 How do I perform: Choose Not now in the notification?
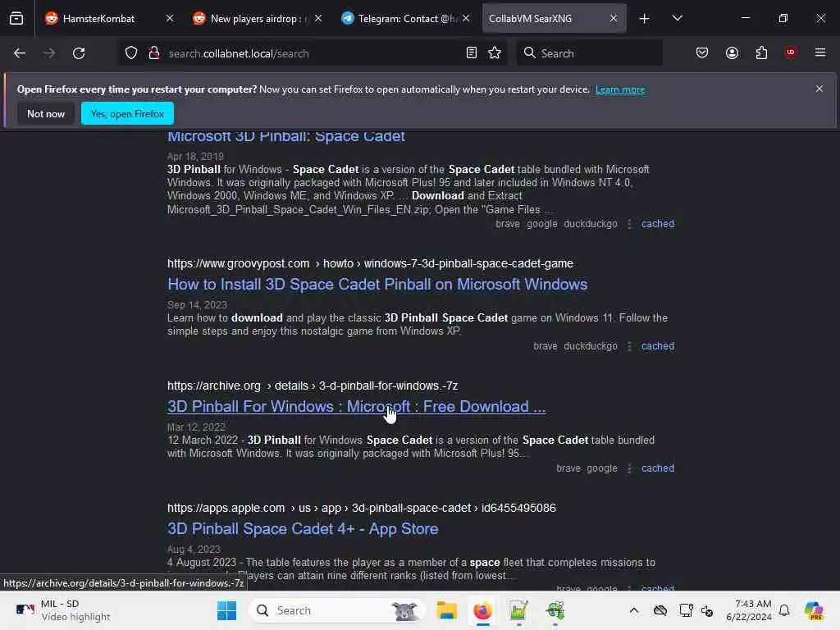point(46,113)
